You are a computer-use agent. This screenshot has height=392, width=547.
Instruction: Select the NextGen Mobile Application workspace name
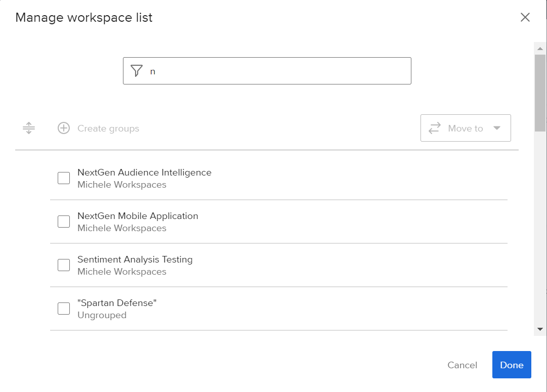(138, 216)
